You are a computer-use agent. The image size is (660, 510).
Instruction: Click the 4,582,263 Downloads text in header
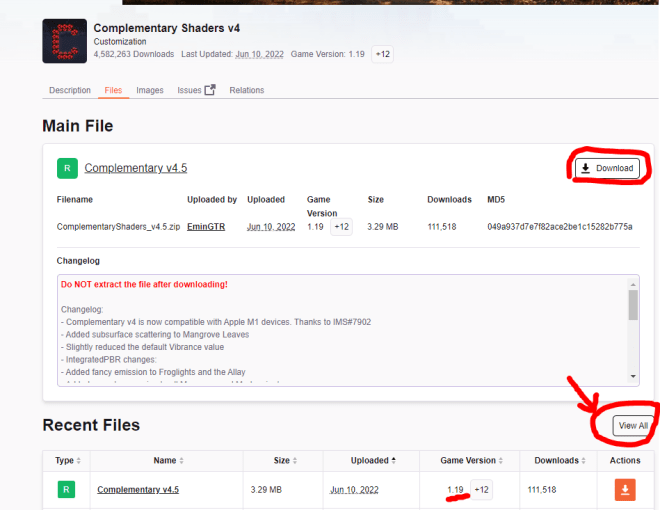pyautogui.click(x=134, y=54)
